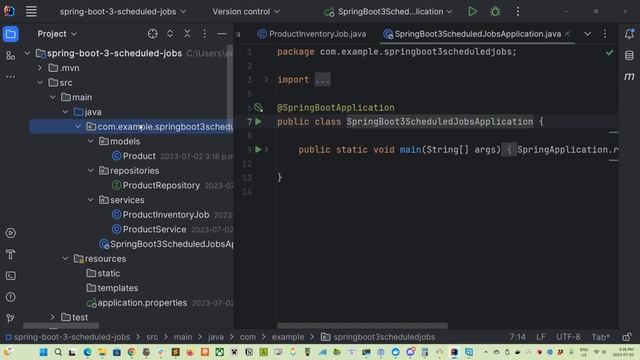Expand folded import statements

267,80
